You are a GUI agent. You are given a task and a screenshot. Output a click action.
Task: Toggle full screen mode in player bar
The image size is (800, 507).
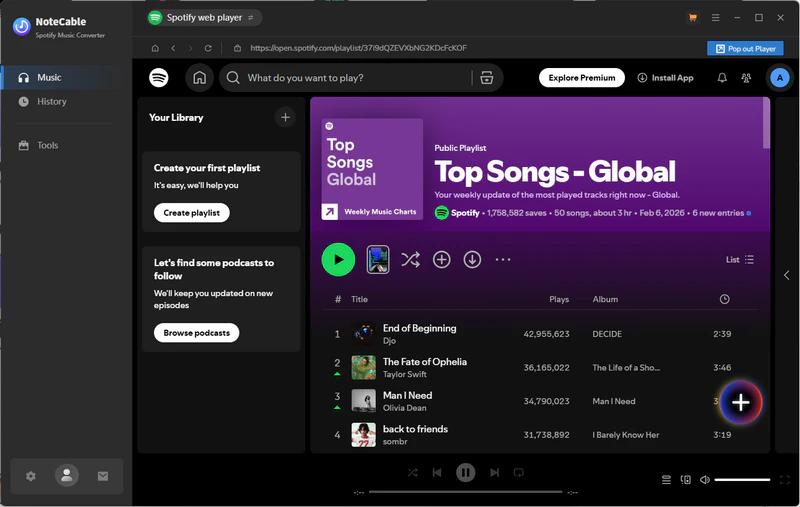(x=785, y=480)
